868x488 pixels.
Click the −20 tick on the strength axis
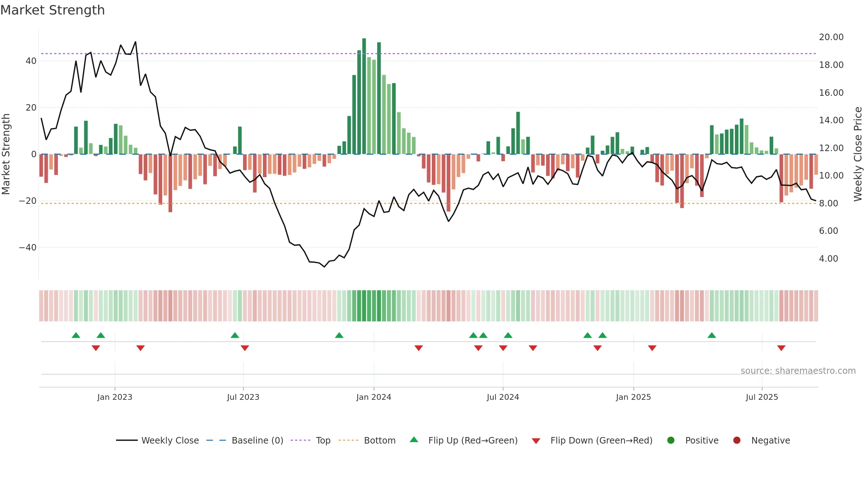28,201
